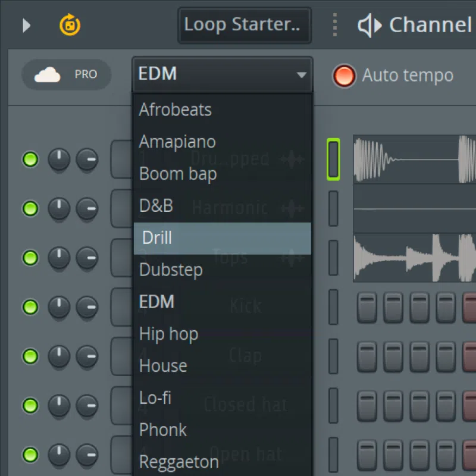Image resolution: width=476 pixels, height=476 pixels.
Task: Toggle the Auto tempo red light
Action: pos(344,76)
